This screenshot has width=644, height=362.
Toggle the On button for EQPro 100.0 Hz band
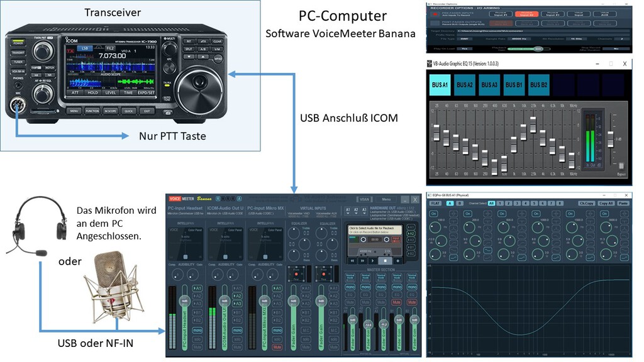click(x=434, y=214)
